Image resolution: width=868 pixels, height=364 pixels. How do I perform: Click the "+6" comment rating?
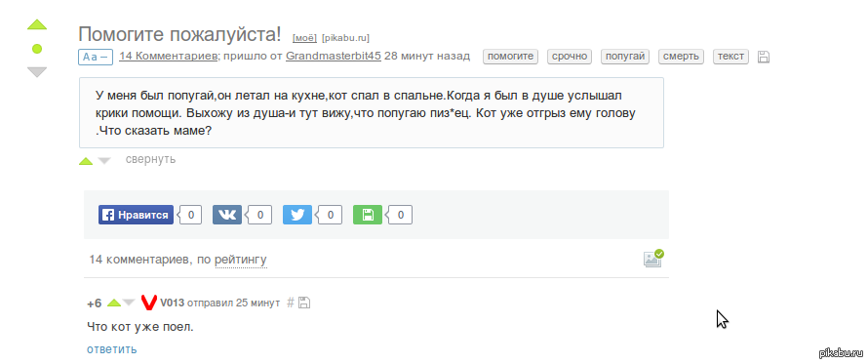click(x=95, y=303)
